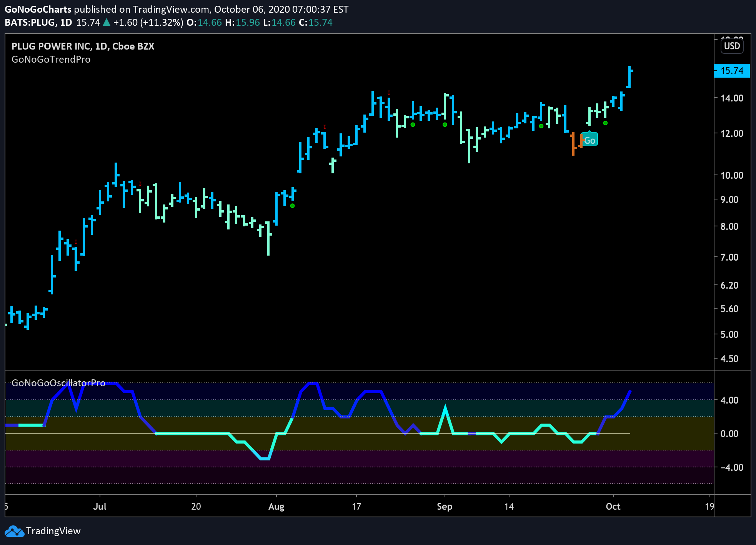Screen dimensions: 756x545
Task: Click the L:14.66 low value
Action: pyautogui.click(x=279, y=22)
